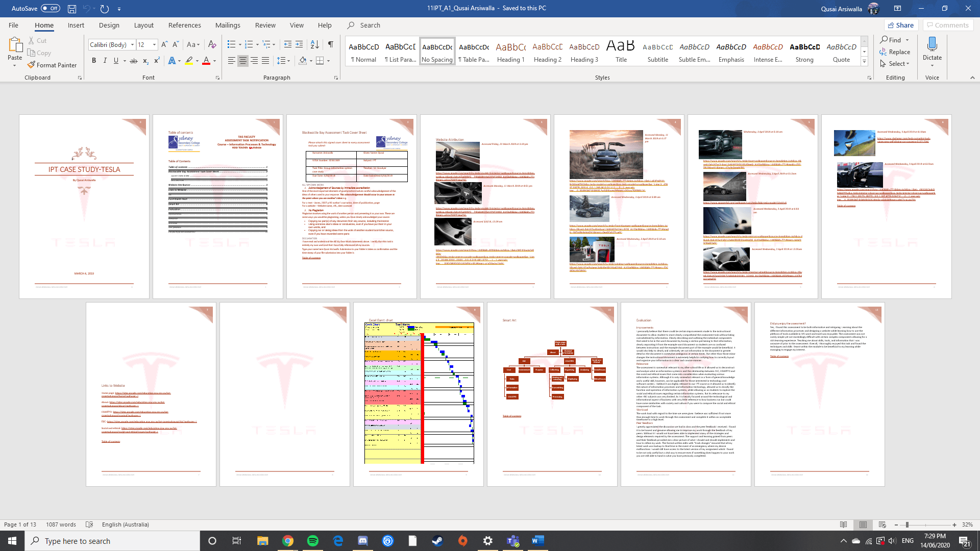980x551 pixels.
Task: Select the IPT CASE STUDY-TESLA cover page
Action: pyautogui.click(x=84, y=207)
